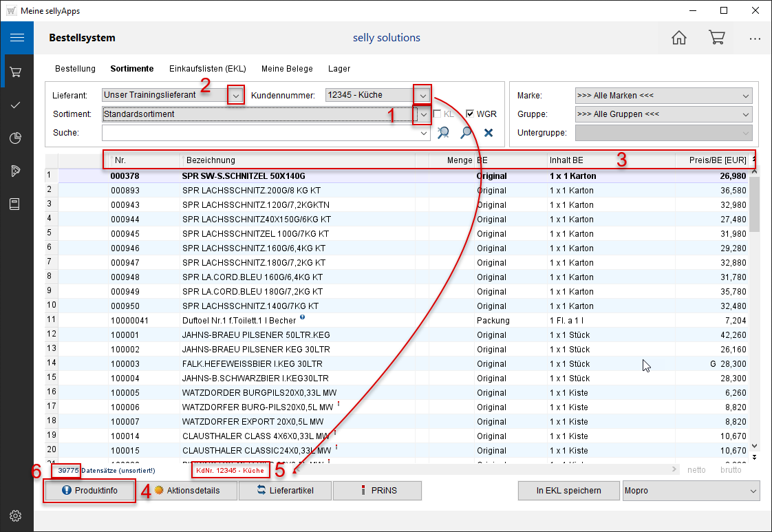The width and height of the screenshot is (772, 532).
Task: Expand the Marke dropdown list
Action: point(746,96)
